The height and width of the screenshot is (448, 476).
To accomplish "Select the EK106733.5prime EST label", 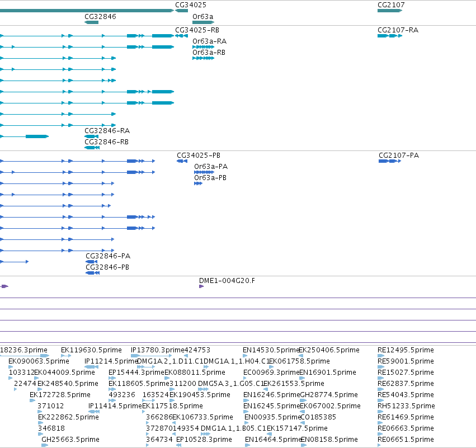I will (203, 418).
